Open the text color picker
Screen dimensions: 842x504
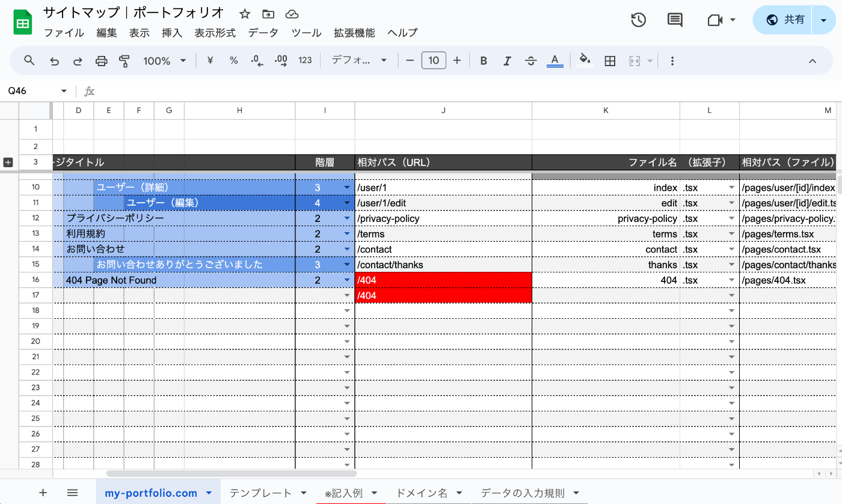point(555,61)
